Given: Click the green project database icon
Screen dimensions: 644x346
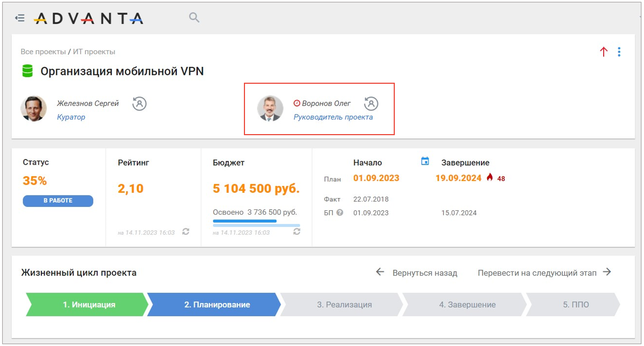Looking at the screenshot, I should [x=27, y=71].
